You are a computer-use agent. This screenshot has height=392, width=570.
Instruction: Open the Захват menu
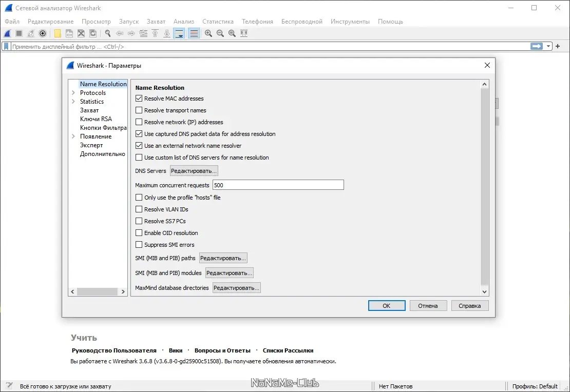coord(156,22)
